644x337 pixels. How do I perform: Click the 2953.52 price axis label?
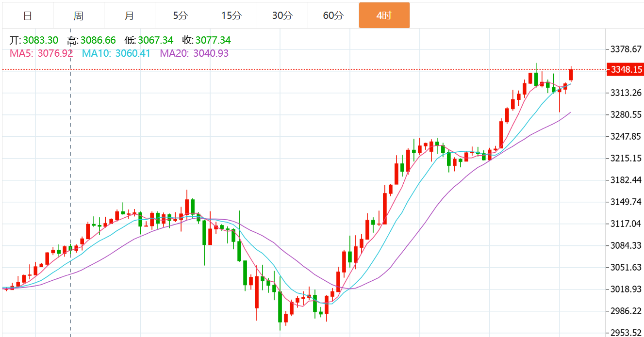tap(627, 333)
